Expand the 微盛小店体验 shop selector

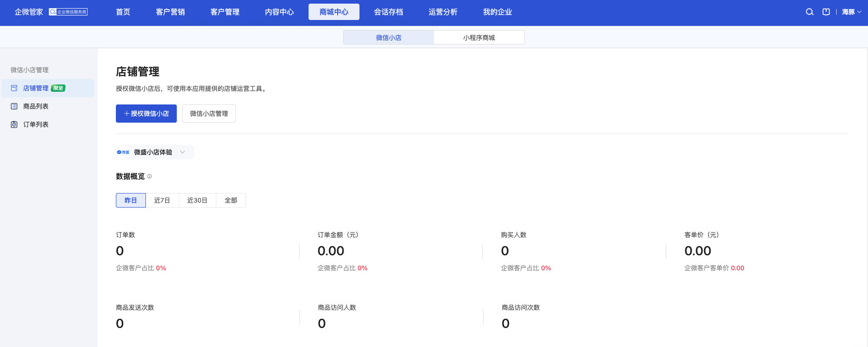click(x=155, y=152)
